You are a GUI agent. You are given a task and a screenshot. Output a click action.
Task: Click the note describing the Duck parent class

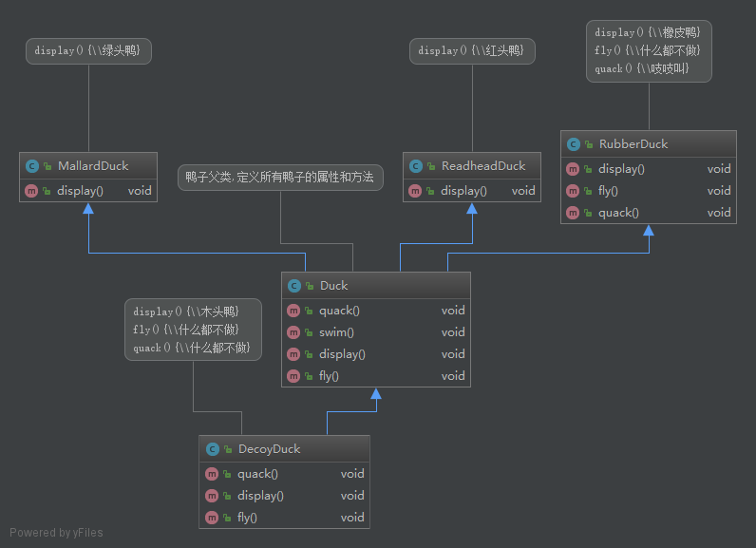[280, 178]
